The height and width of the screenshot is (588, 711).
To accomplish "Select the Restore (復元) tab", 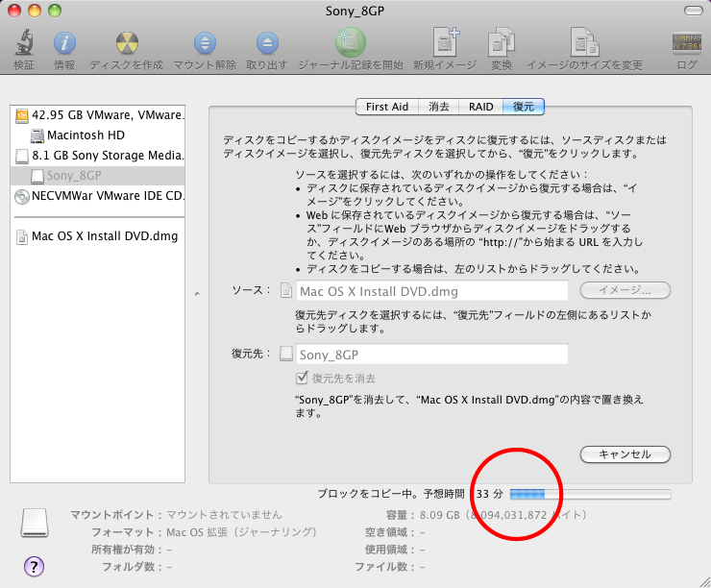I will [x=524, y=107].
